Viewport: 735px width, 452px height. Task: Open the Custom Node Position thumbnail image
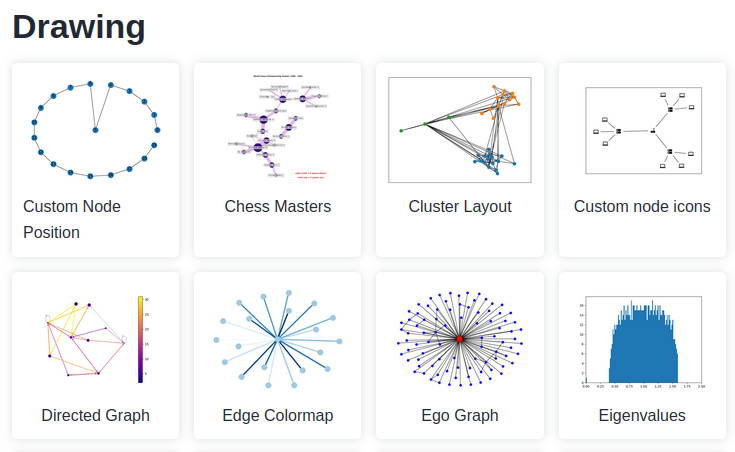(x=95, y=130)
